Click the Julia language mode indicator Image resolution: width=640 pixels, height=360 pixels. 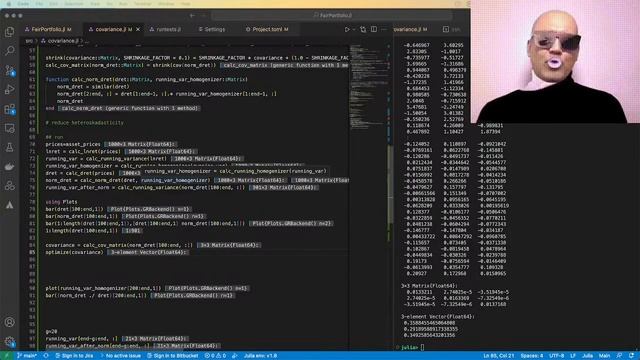click(x=587, y=356)
